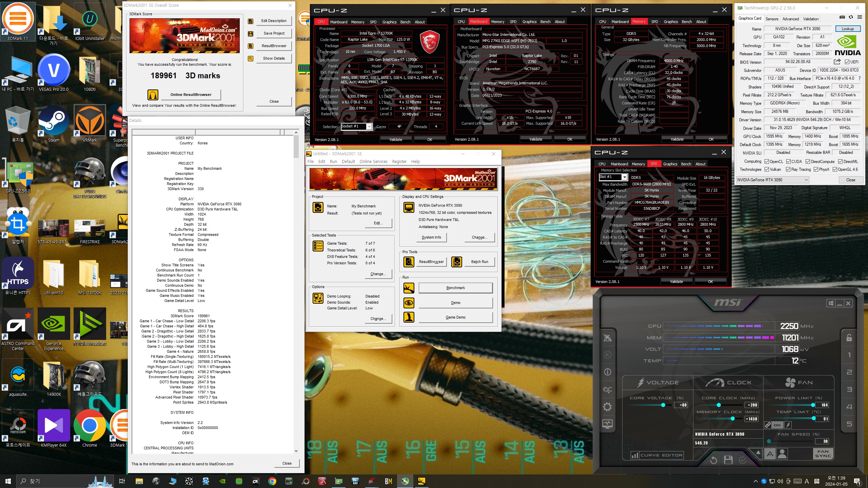The width and height of the screenshot is (868, 488).
Task: Toggle the DirectCompute checkbox
Action: coord(808,162)
